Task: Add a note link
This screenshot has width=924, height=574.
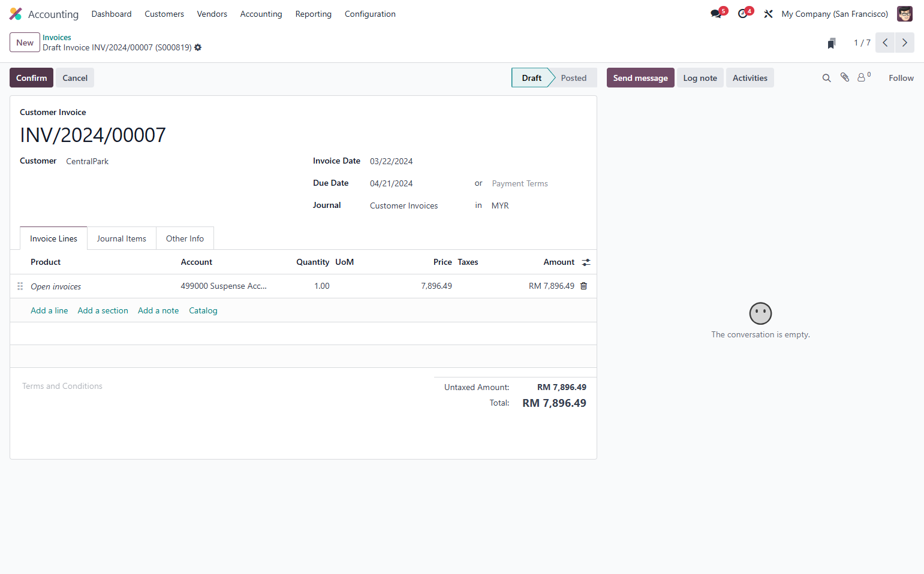Action: pos(158,310)
